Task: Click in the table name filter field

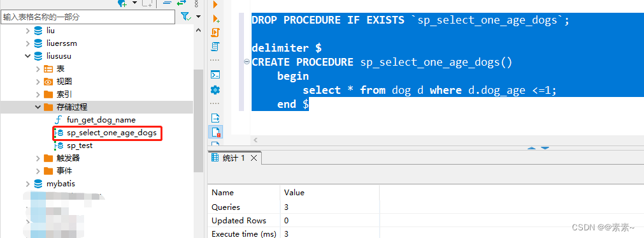Action: pos(88,17)
